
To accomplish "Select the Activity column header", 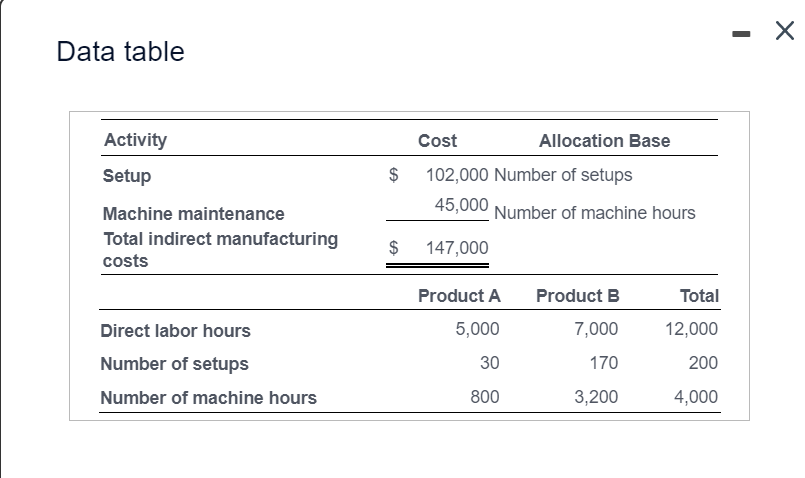I will [135, 140].
